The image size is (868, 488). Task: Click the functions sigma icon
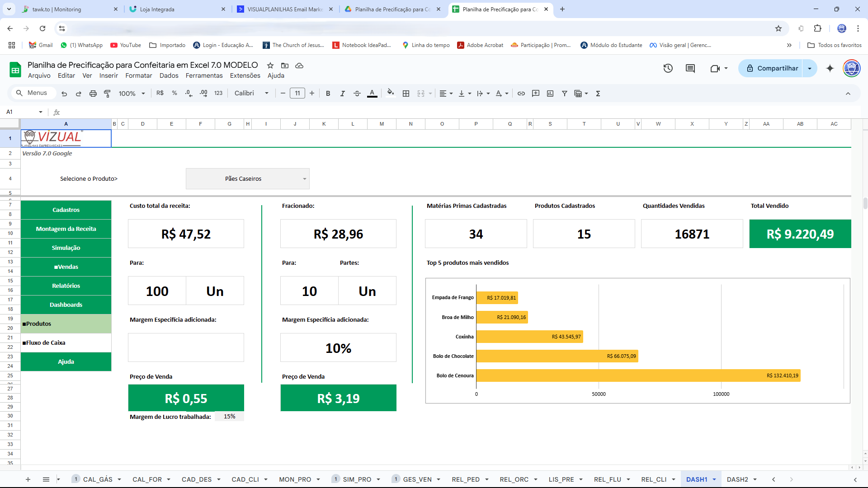pyautogui.click(x=598, y=94)
